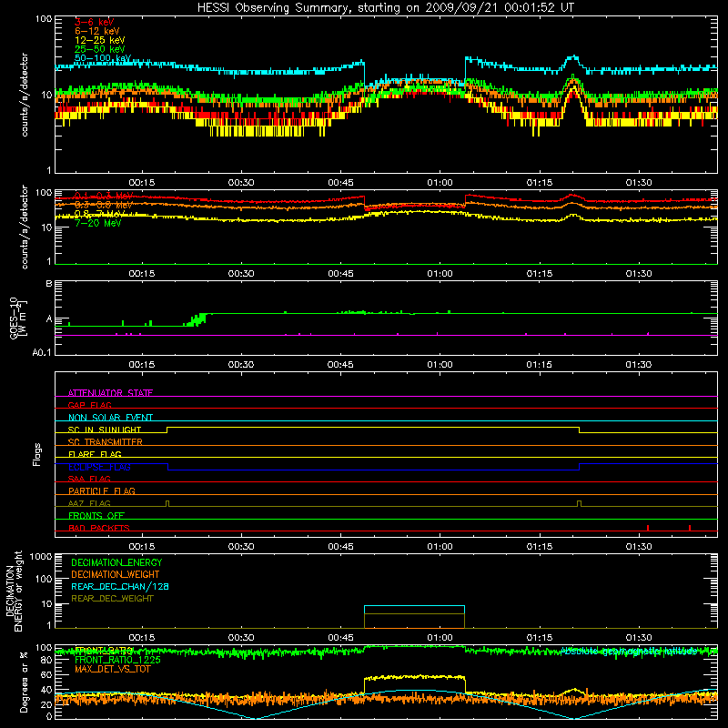Click the REAR_DEC_WEIGHT legend label
The height and width of the screenshot is (728, 728).
click(112, 599)
